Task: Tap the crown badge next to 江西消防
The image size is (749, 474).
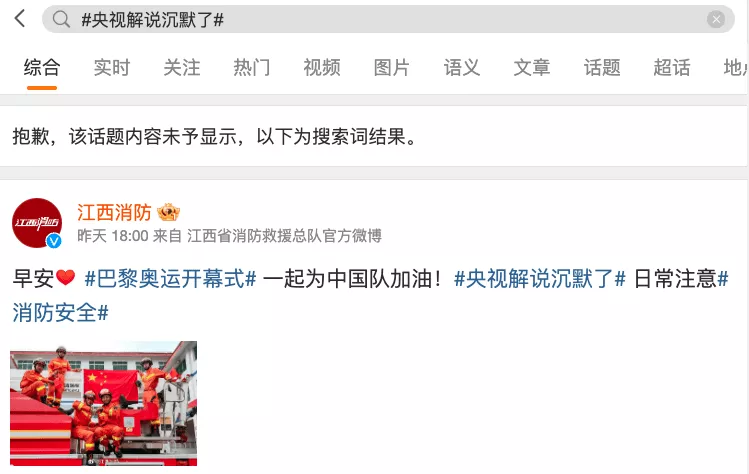Action: pyautogui.click(x=168, y=212)
